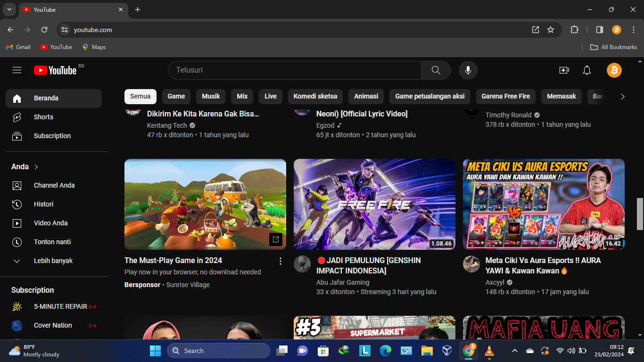Select the Semua filter chip

click(140, 96)
